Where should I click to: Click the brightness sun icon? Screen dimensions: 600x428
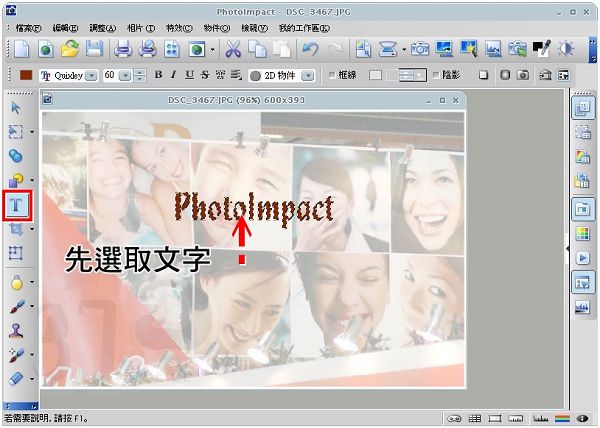coord(566,49)
